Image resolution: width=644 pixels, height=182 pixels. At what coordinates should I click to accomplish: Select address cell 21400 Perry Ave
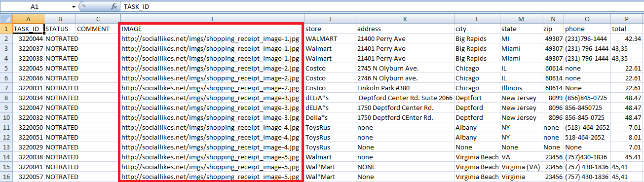tap(405, 38)
